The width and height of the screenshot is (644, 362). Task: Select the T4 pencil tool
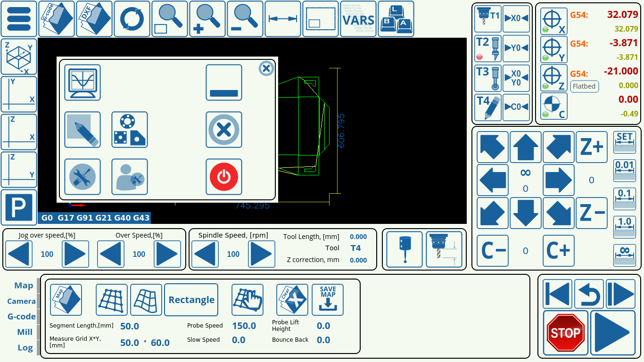point(488,107)
